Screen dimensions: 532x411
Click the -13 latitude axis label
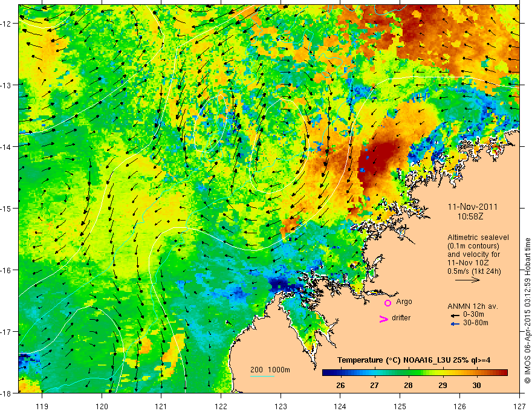click(x=6, y=85)
